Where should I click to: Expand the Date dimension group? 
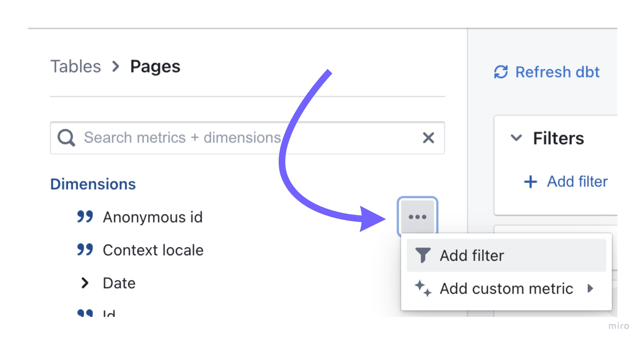85,283
